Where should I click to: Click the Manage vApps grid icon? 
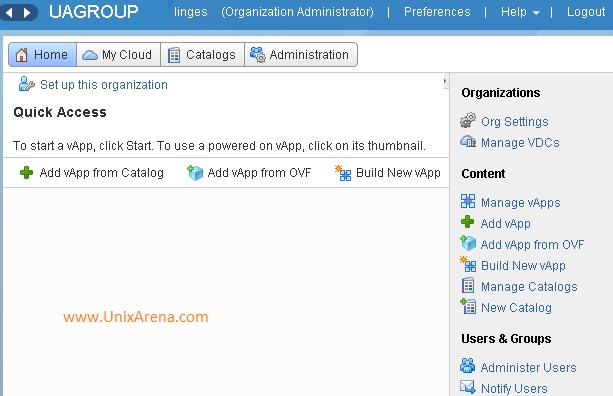click(468, 201)
